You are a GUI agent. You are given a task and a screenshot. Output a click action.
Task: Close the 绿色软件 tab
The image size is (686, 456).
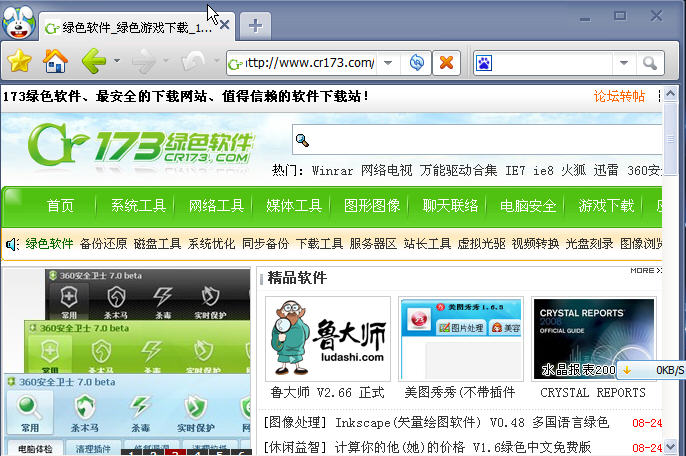click(224, 25)
